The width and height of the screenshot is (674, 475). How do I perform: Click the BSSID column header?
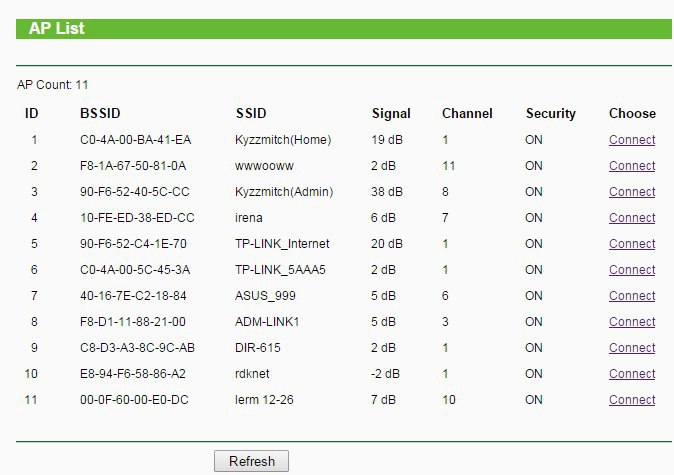[100, 114]
